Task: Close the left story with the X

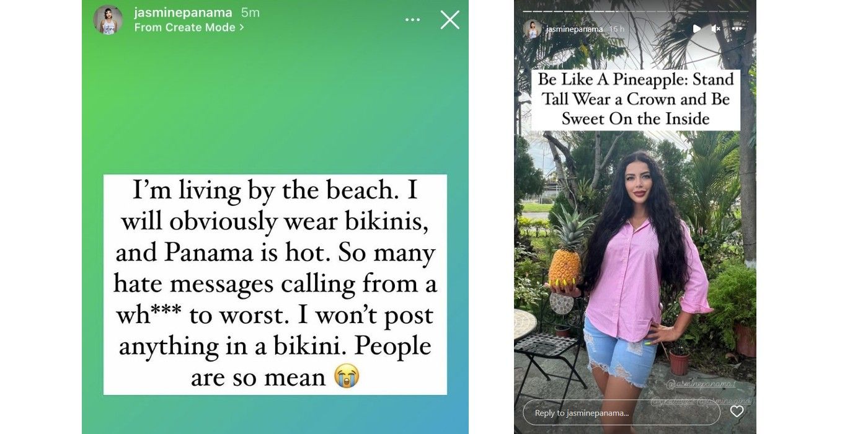Action: click(x=450, y=20)
